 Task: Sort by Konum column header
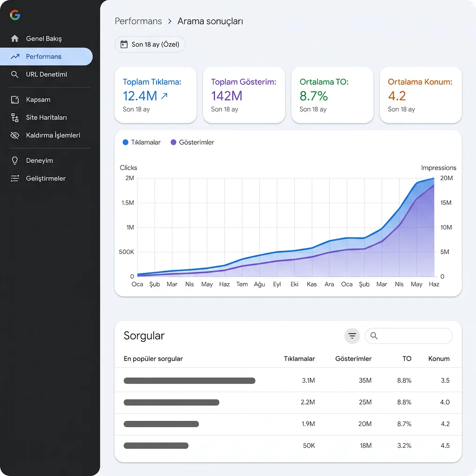[x=439, y=358]
